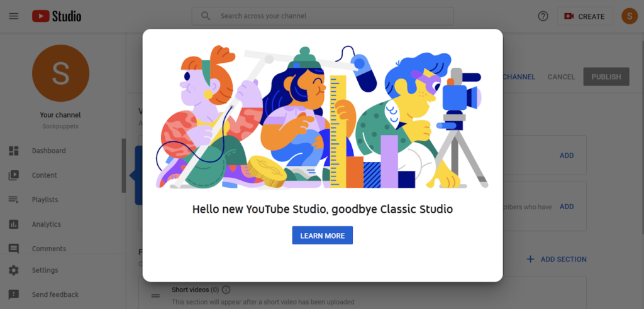Open the CREATE dropdown button
The height and width of the screenshot is (309, 644).
coord(585,16)
